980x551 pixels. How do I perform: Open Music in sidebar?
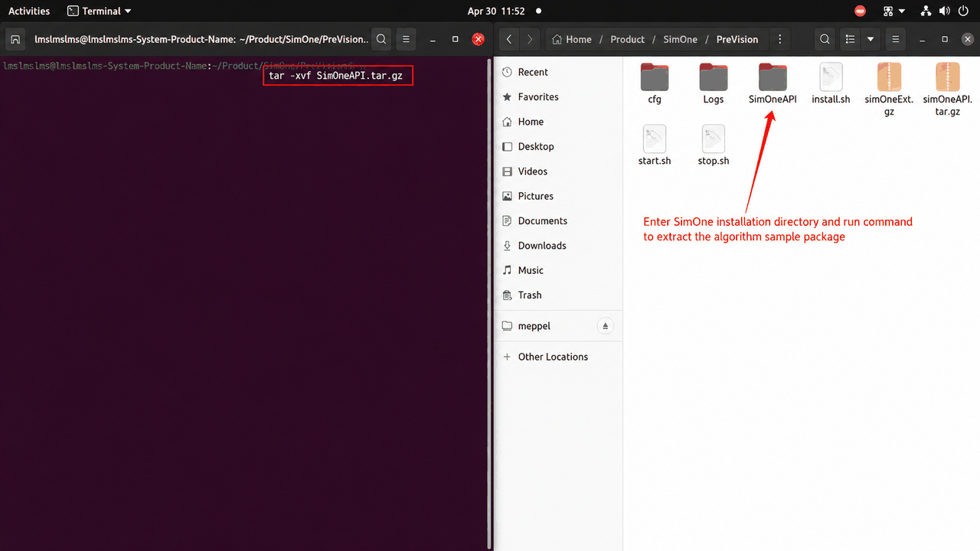pos(558,270)
